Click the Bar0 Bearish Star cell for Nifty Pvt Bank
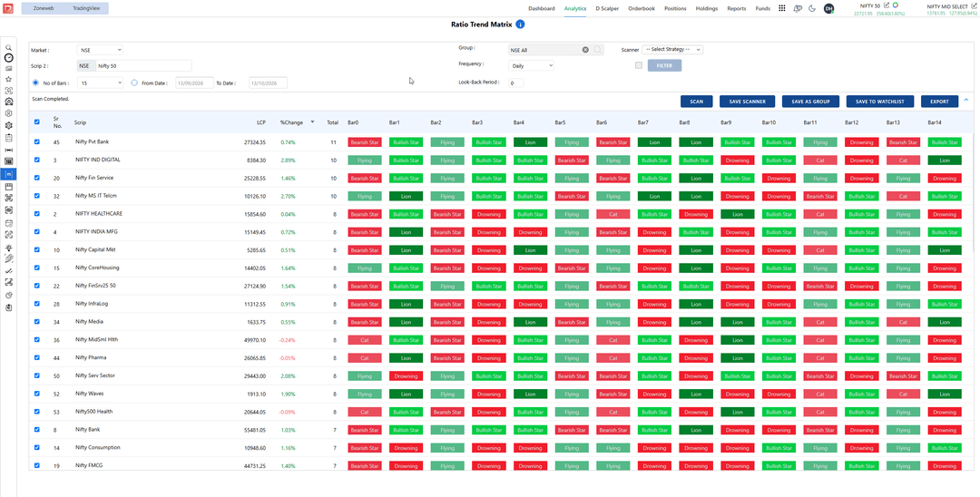The image size is (980, 497). coord(365,142)
